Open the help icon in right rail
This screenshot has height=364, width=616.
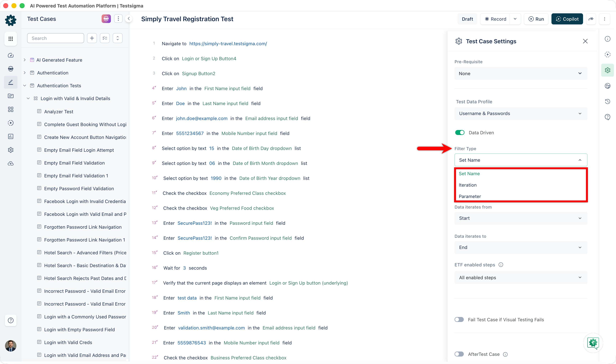click(x=607, y=117)
